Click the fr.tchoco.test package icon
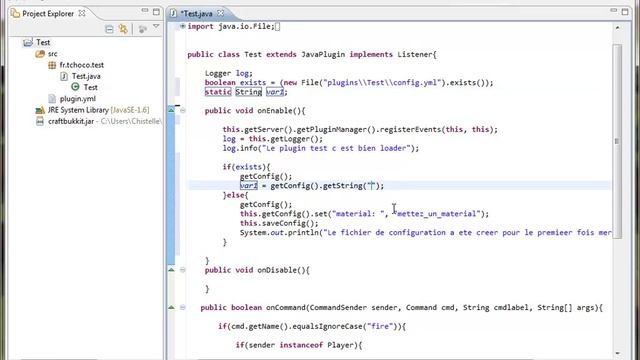 (52, 65)
